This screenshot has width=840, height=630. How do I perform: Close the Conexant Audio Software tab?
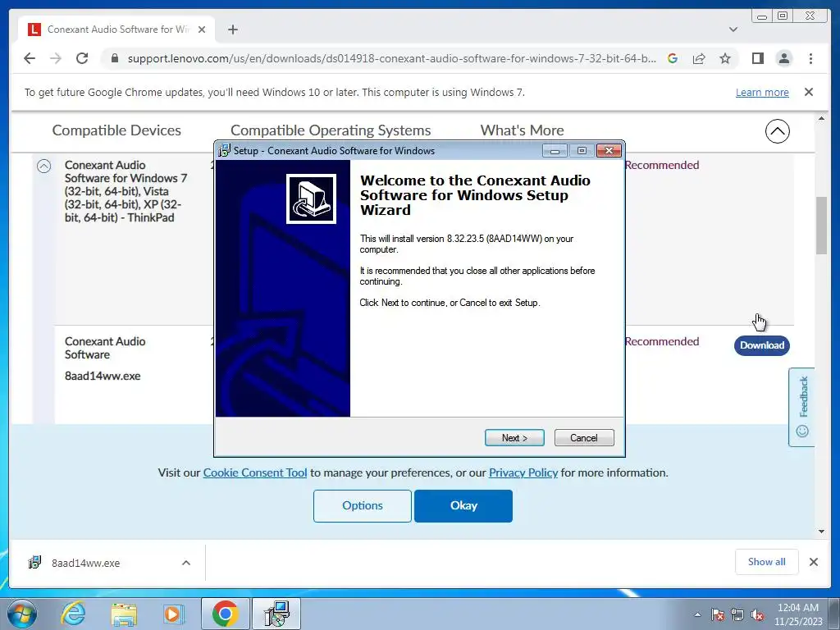click(x=202, y=30)
